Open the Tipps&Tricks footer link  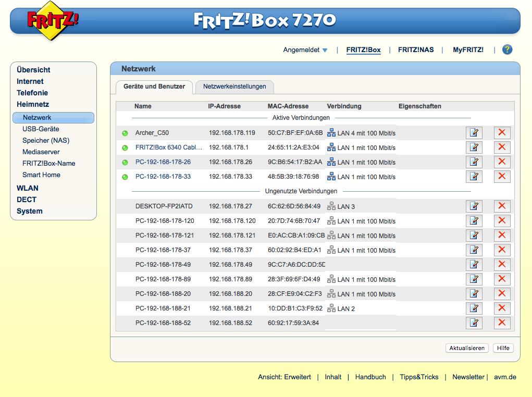[x=419, y=377]
